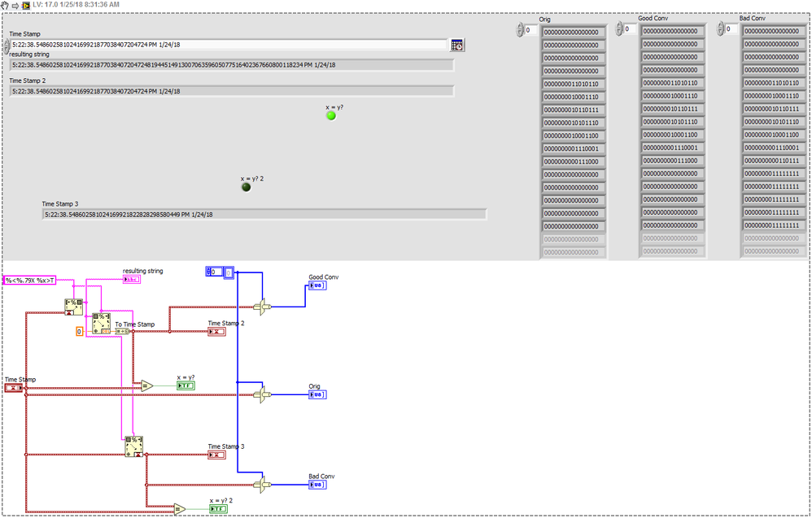Click Bad Conv array element 0000000011010110
Screen dimensions: 812x518
[773, 83]
